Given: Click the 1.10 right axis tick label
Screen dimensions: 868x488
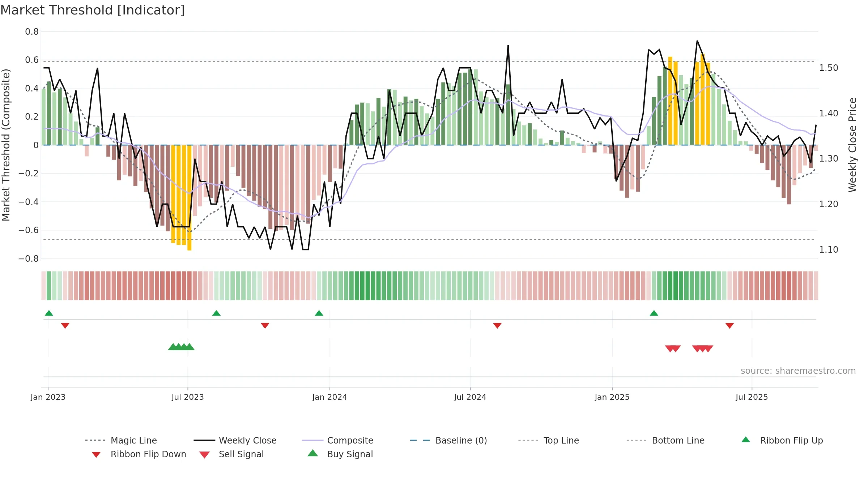Looking at the screenshot, I should click(x=829, y=250).
